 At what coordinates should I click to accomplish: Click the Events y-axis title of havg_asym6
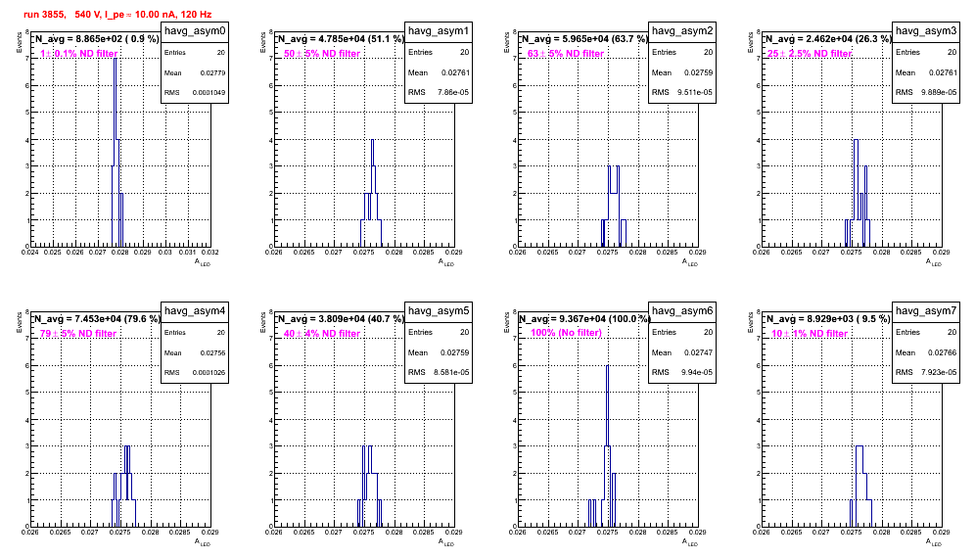[x=507, y=322]
